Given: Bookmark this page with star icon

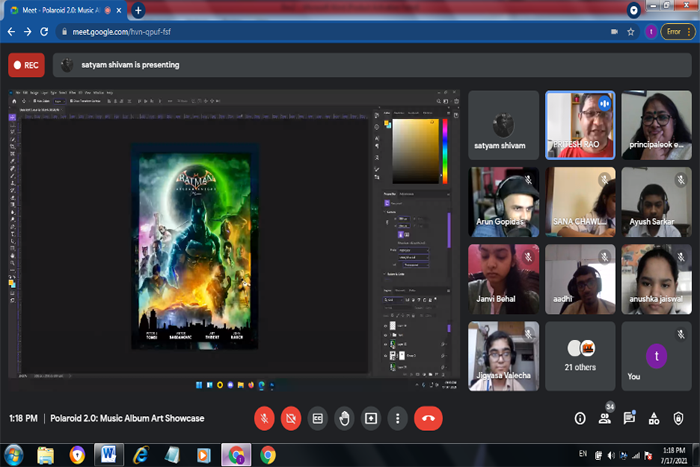Looking at the screenshot, I should click(x=630, y=32).
